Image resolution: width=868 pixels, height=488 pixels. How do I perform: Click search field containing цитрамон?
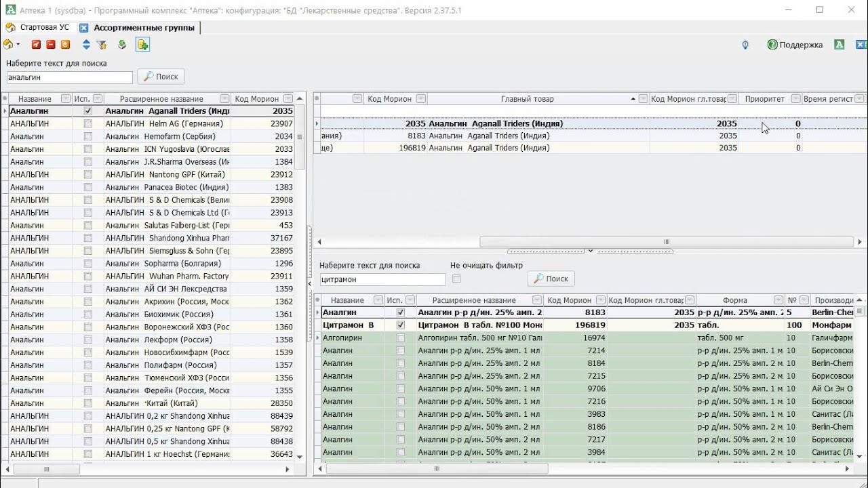pyautogui.click(x=382, y=279)
